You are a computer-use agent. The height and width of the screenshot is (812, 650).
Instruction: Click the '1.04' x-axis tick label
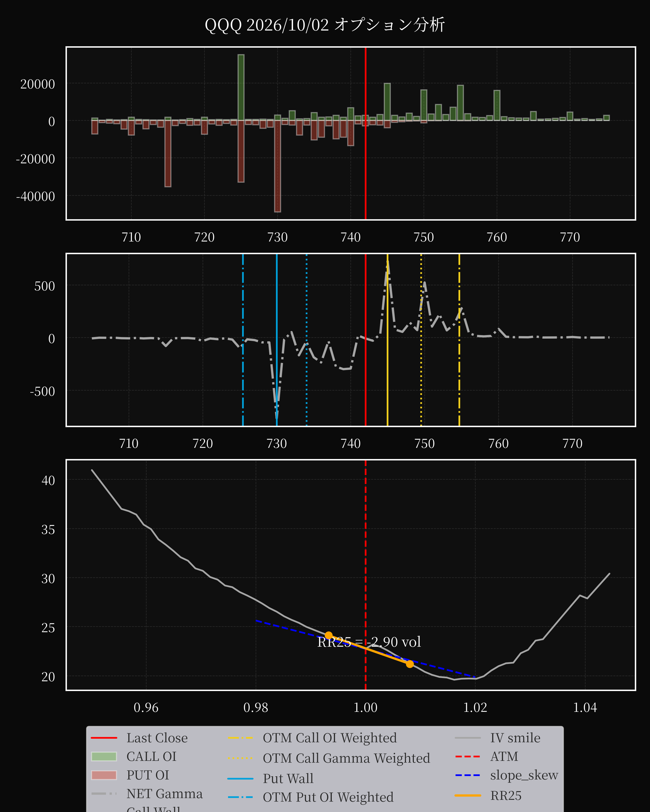tap(585, 708)
